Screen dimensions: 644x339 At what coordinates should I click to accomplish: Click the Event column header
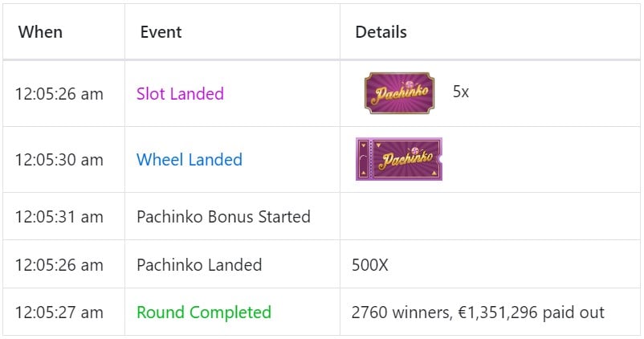pos(161,32)
